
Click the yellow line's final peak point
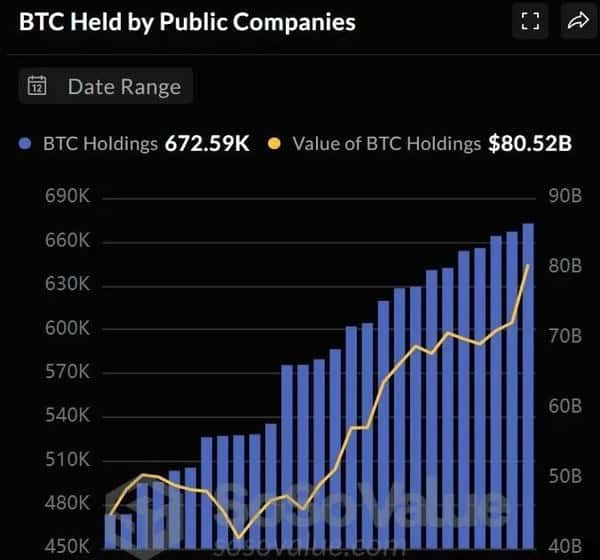[x=528, y=265]
